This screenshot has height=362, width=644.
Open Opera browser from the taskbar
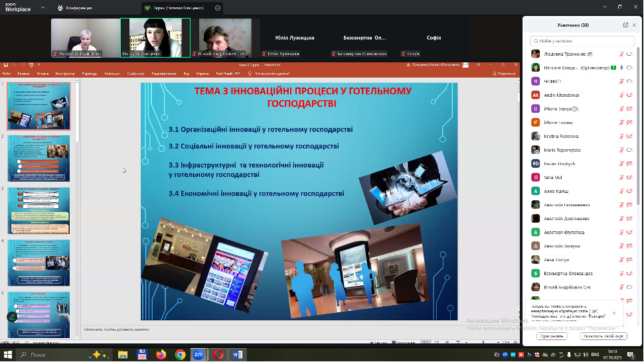[x=218, y=355]
